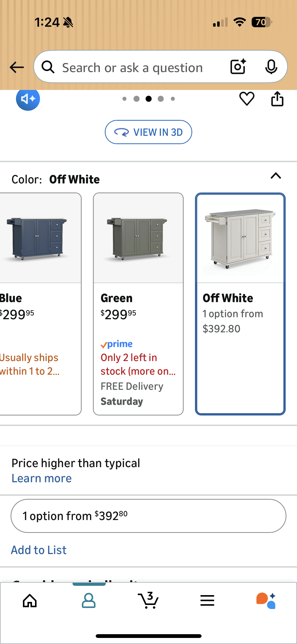Open the shopping cart with 3 items

(148, 601)
